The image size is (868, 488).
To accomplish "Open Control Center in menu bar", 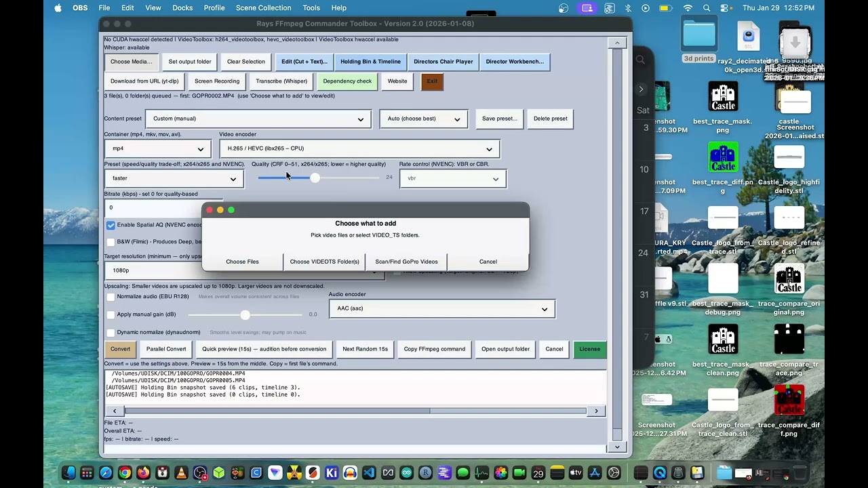I will [725, 8].
